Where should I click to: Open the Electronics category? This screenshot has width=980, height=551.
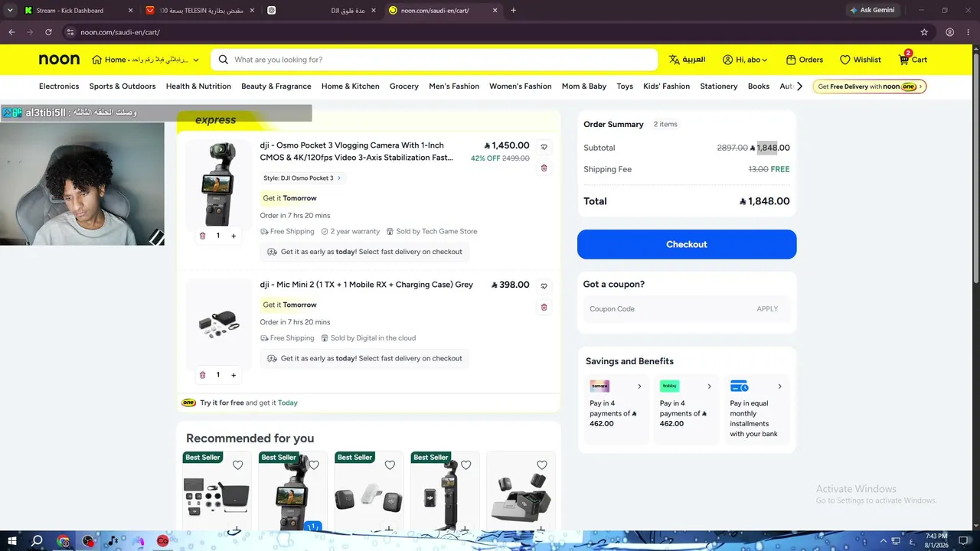tap(59, 86)
